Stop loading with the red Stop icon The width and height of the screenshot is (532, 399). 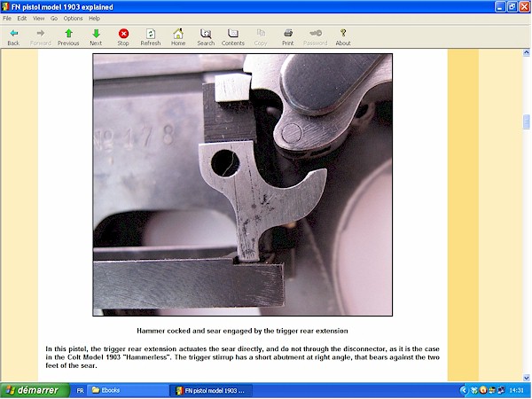123,37
